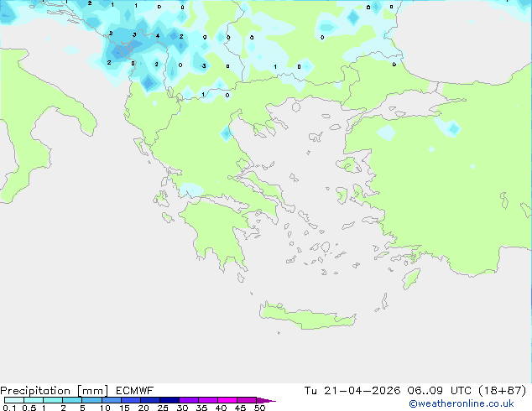532x411 pixels.
Task: Click the '10' legend label
Action: [105, 408]
